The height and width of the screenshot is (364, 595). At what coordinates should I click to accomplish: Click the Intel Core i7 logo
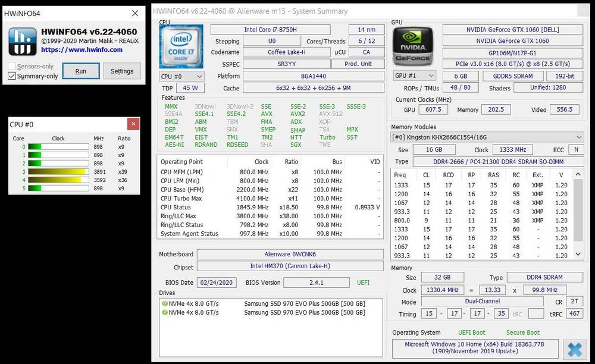click(181, 46)
